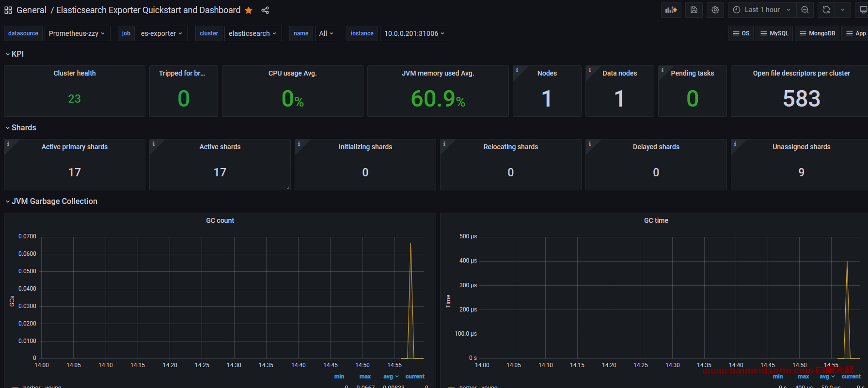Go to the General folder breadcrumb
The image size is (868, 388).
pos(32,10)
